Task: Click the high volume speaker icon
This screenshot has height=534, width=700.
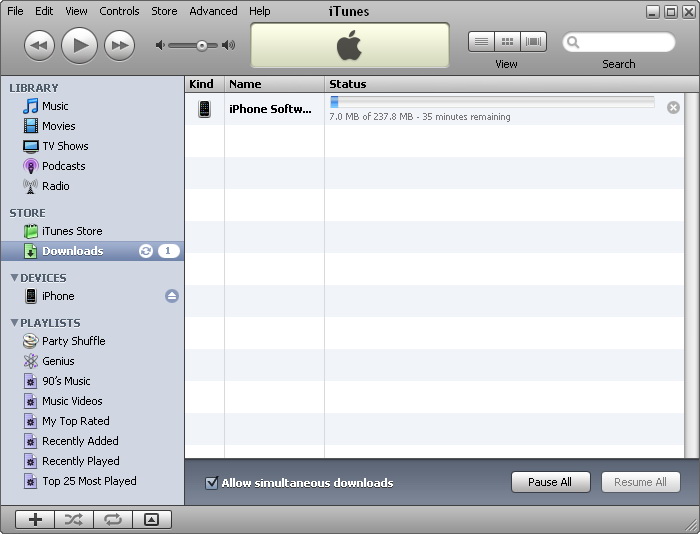Action: point(229,45)
